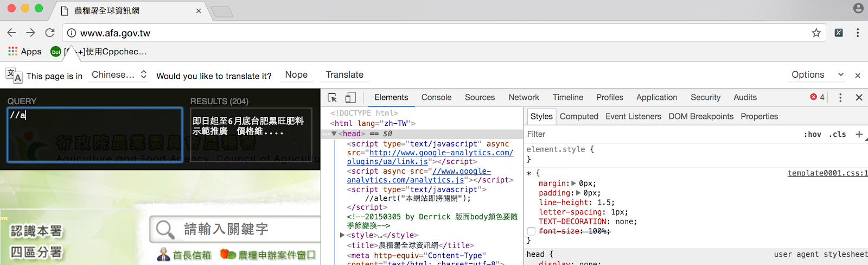Go back using the browser back arrow

[x=11, y=33]
